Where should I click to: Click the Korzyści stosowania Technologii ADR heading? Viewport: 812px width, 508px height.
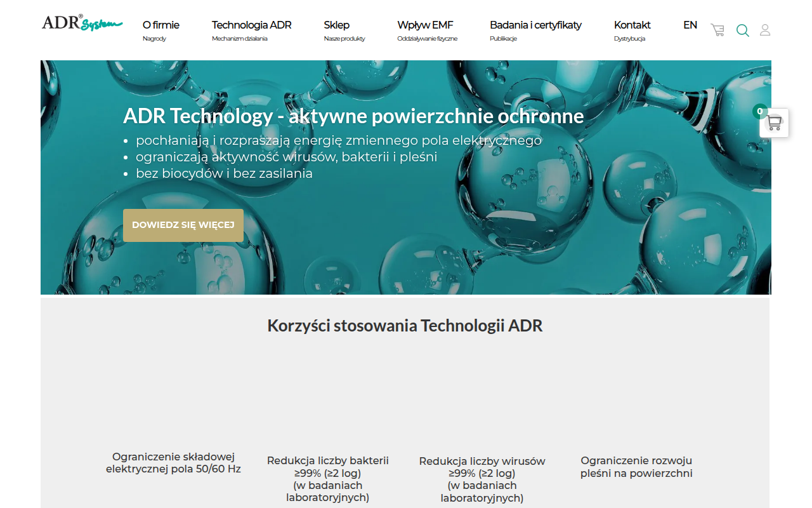click(405, 326)
